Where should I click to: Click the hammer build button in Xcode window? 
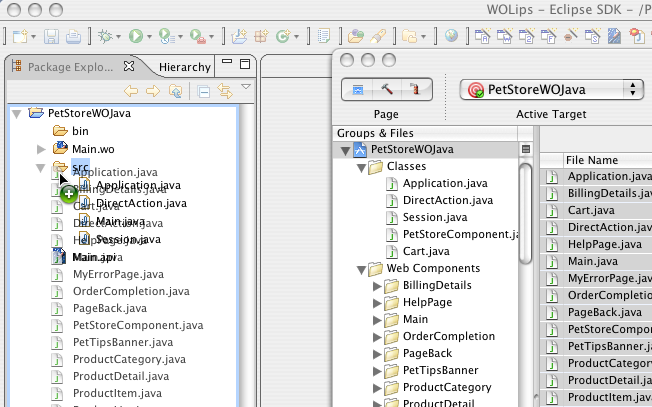(x=387, y=89)
